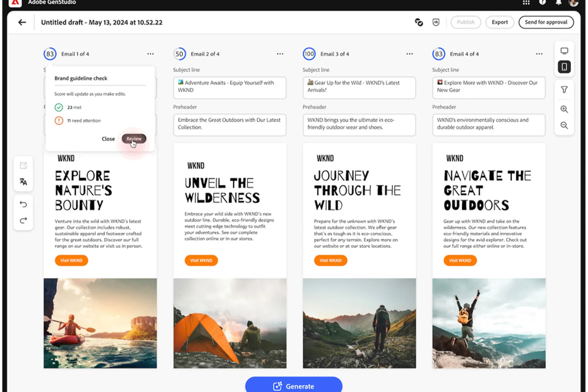Click Visit WKND button in Email 4
588x392 pixels.
coord(460,260)
